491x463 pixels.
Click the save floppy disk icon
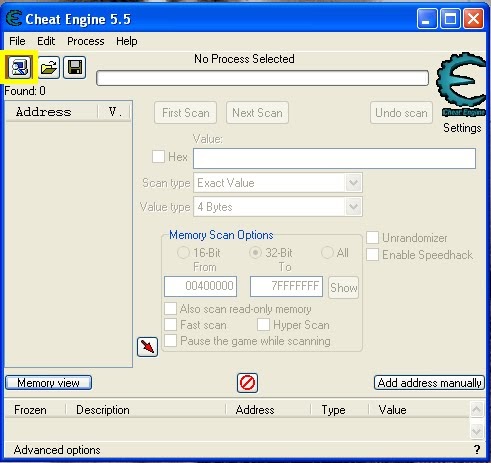pyautogui.click(x=75, y=67)
